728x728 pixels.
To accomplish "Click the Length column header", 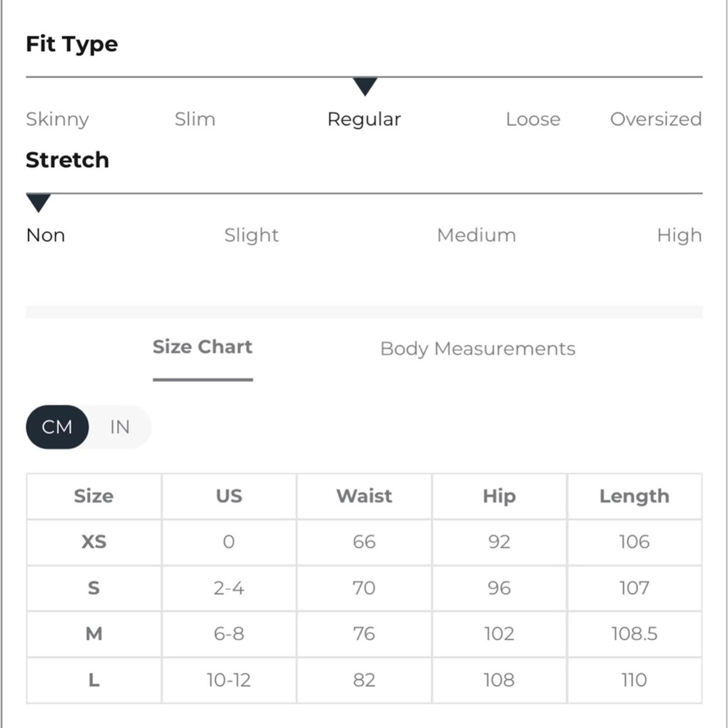I will pos(634,496).
